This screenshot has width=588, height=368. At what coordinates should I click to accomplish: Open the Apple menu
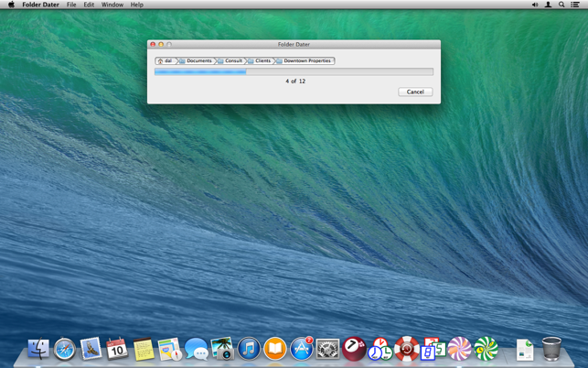(11, 5)
